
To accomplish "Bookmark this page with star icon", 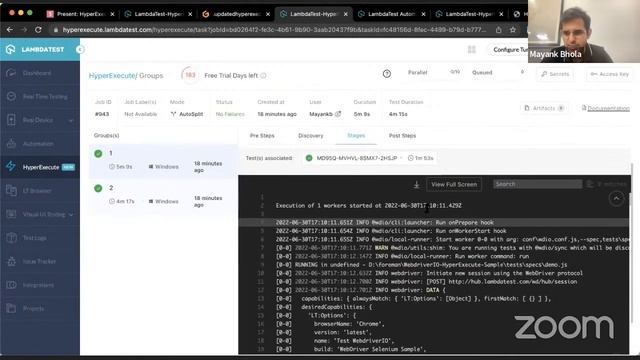I will click(x=513, y=29).
